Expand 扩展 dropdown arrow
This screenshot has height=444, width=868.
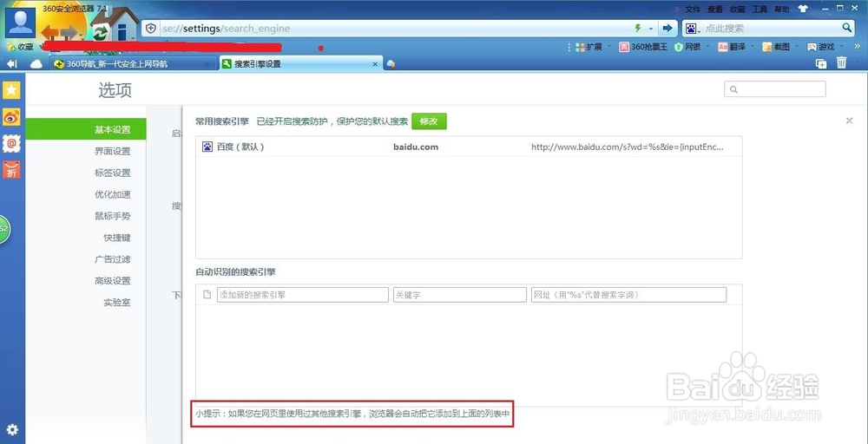(x=609, y=47)
